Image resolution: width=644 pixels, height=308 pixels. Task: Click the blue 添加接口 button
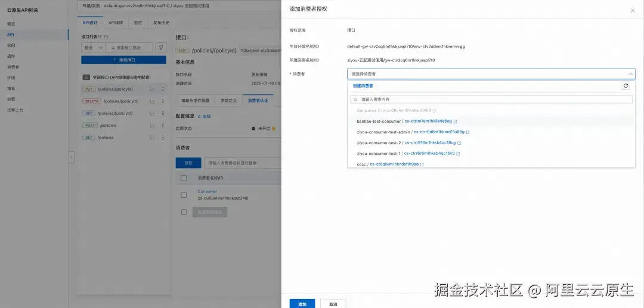pos(123,60)
